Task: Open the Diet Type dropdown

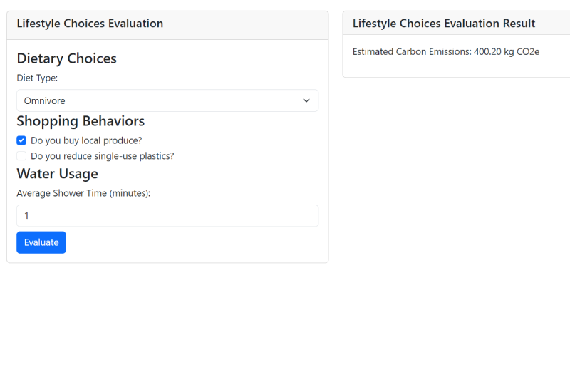Action: [167, 100]
